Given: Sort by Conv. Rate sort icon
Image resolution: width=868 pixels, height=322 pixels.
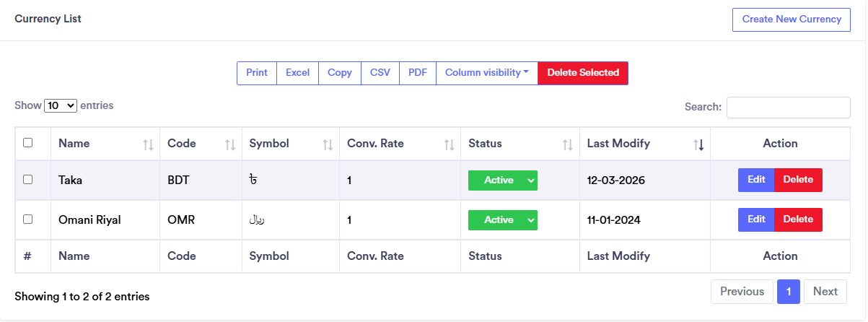Looking at the screenshot, I should tap(449, 144).
